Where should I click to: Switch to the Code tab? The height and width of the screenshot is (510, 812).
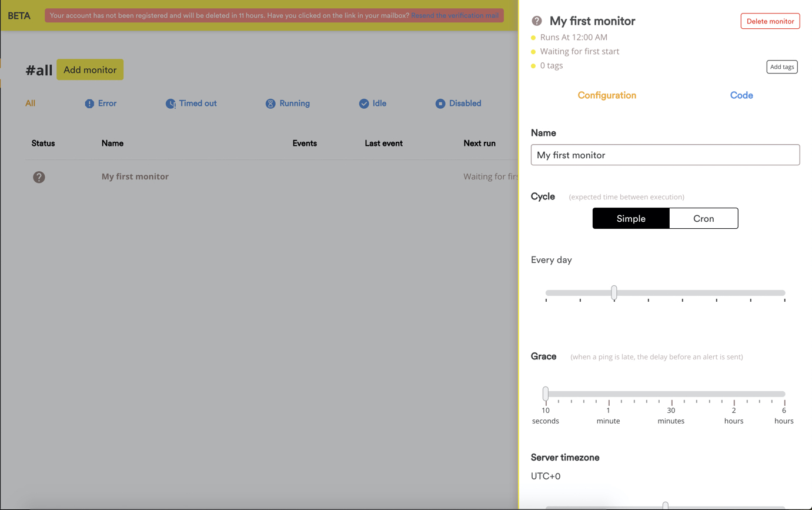(741, 95)
